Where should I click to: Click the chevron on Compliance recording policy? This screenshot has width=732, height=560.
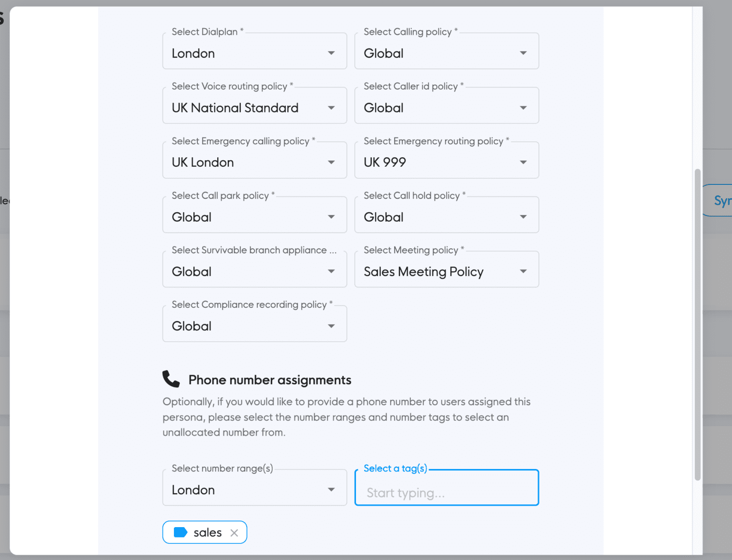pyautogui.click(x=331, y=326)
